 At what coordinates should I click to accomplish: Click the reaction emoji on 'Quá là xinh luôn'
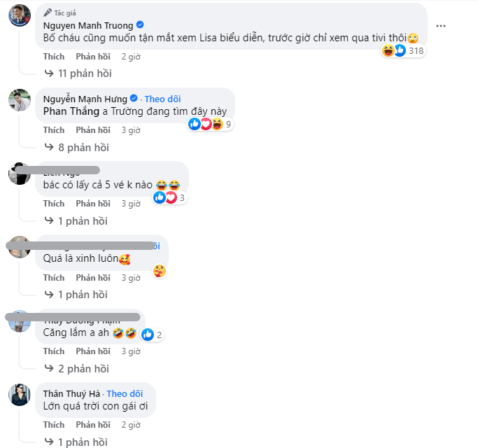pos(160,271)
